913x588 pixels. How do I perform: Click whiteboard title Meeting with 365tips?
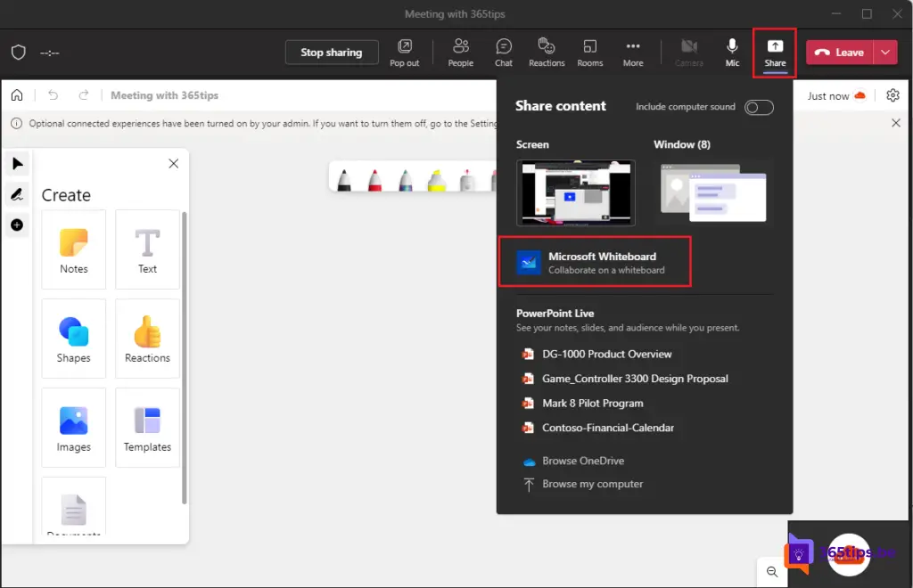(x=164, y=94)
